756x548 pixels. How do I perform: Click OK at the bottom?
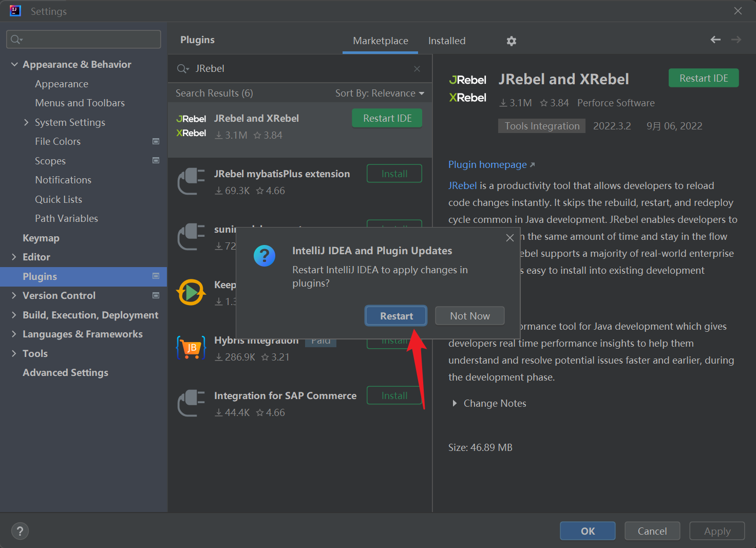(x=588, y=531)
